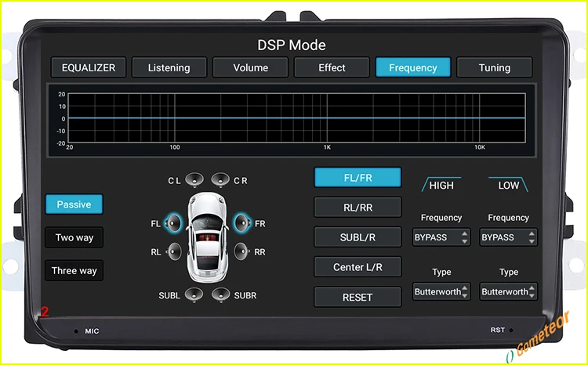Switch to Three way mode

(74, 270)
